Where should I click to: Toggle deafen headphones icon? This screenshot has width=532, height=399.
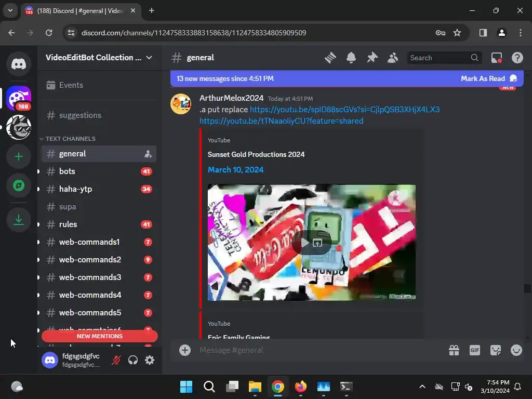133,360
